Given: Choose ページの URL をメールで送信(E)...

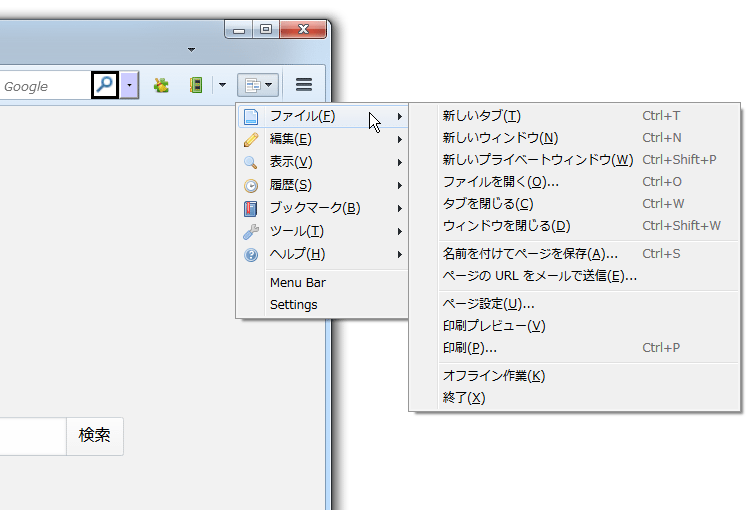Looking at the screenshot, I should (574, 276).
